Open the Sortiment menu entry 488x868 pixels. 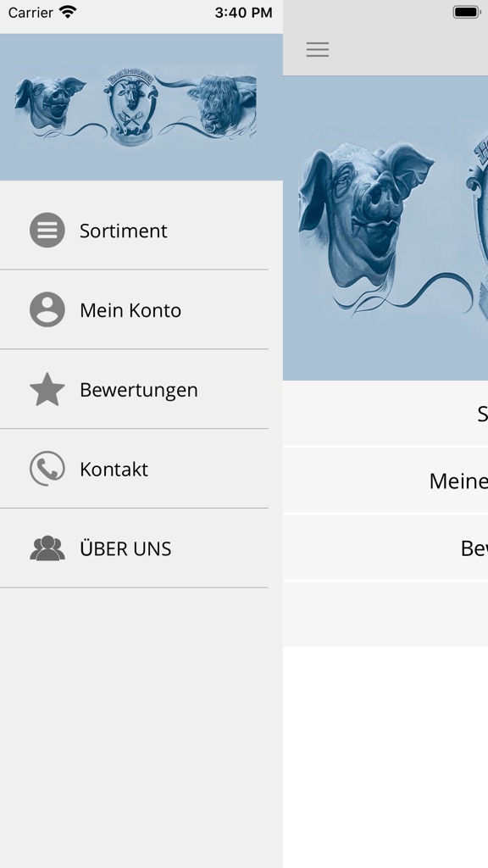click(134, 231)
